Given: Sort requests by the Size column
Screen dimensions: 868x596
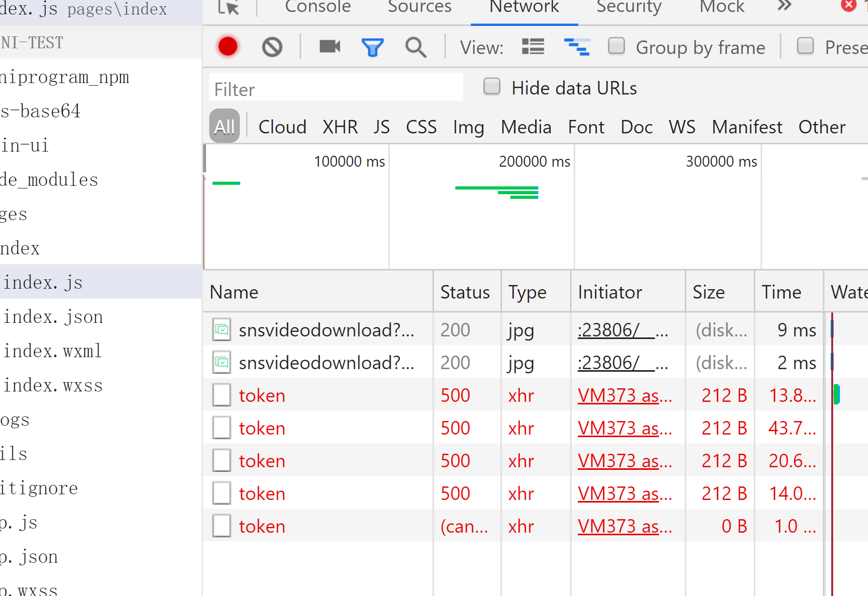Looking at the screenshot, I should [720, 292].
